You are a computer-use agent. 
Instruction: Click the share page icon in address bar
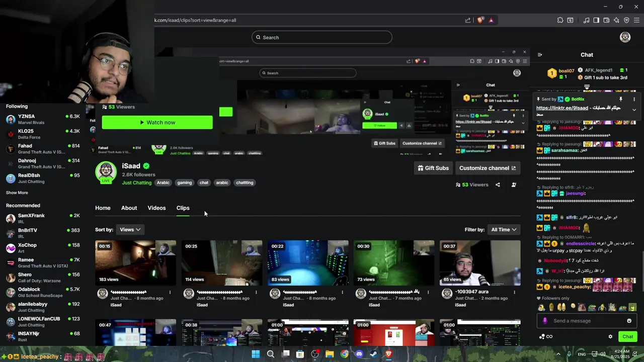(x=468, y=20)
